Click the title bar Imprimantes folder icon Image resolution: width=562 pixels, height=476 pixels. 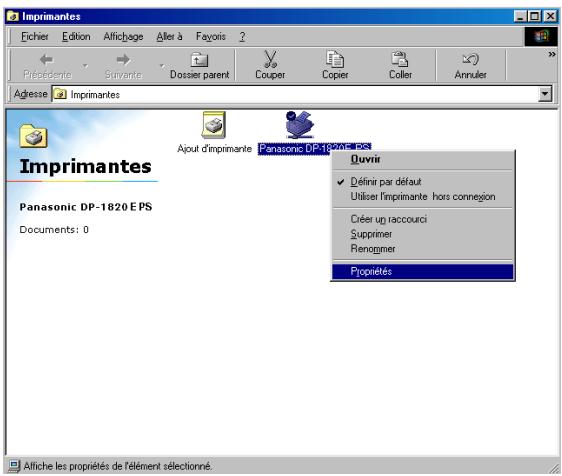13,16
